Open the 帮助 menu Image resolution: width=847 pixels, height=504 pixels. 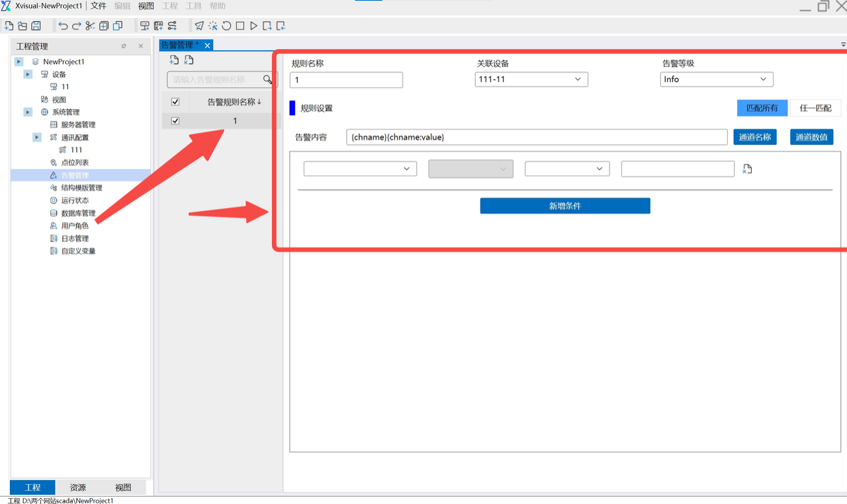click(218, 6)
